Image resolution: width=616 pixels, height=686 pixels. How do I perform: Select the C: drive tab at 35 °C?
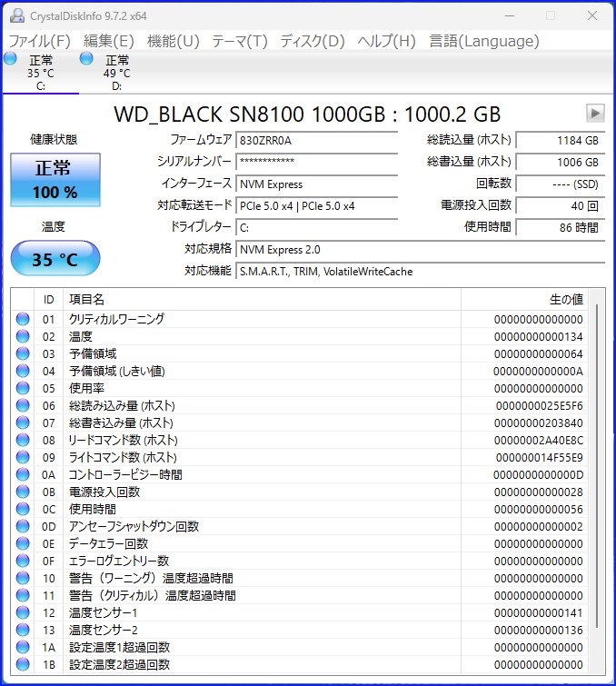pos(41,72)
